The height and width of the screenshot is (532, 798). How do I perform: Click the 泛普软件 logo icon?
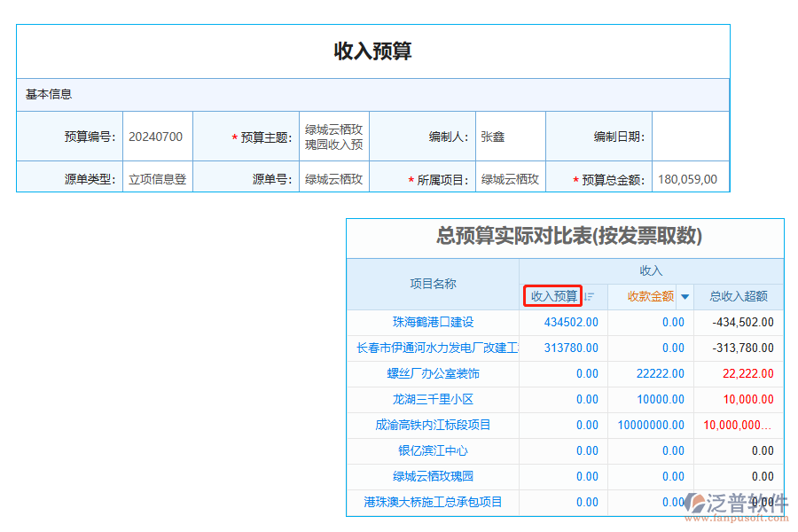pyautogui.click(x=698, y=501)
